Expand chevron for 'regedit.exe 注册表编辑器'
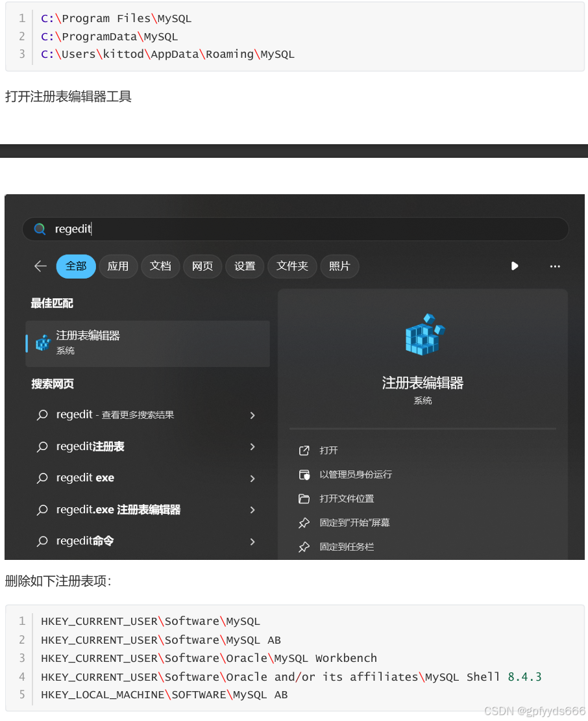The width and height of the screenshot is (588, 721). [252, 510]
